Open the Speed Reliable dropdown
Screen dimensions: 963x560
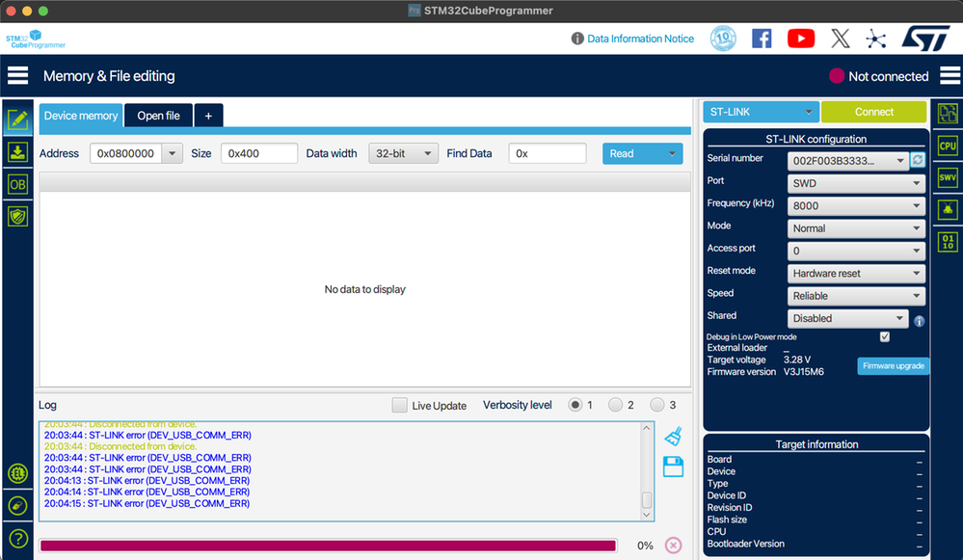857,296
